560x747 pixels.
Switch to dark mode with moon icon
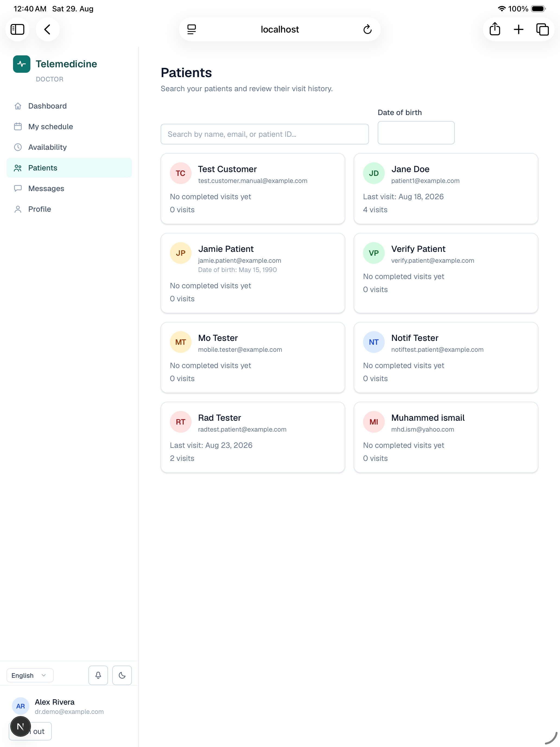point(122,675)
